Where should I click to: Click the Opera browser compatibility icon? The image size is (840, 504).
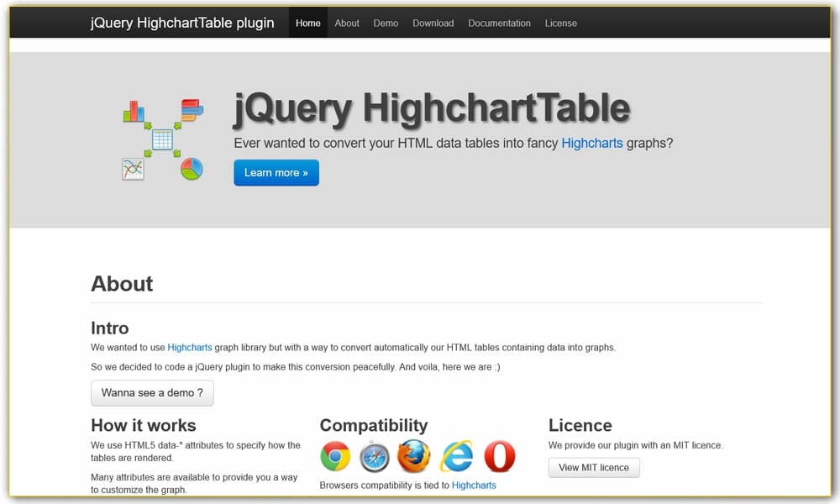(499, 456)
